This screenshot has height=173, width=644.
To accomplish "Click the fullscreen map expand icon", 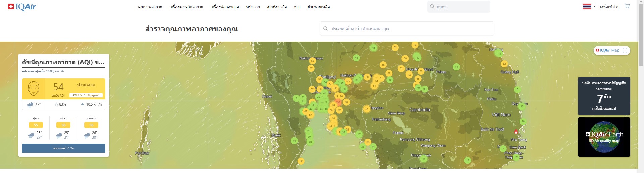I will [x=625, y=50].
